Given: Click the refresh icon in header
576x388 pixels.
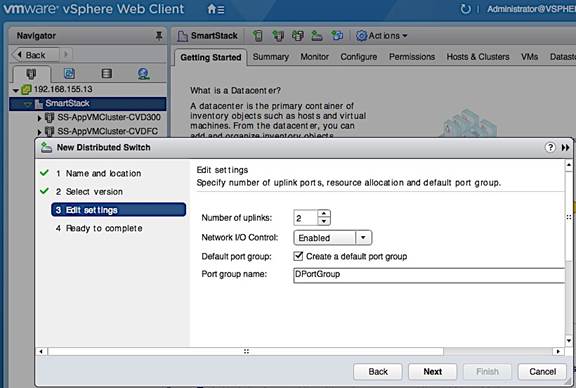Looking at the screenshot, I should (465, 9).
